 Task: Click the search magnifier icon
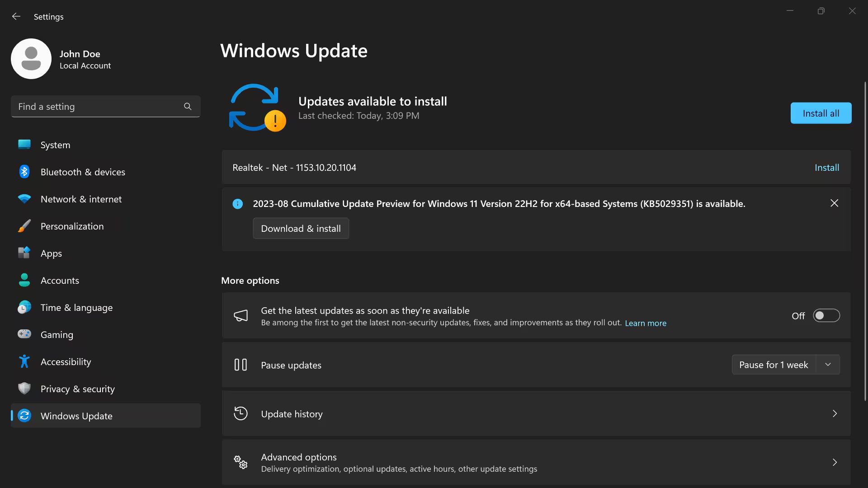(187, 106)
